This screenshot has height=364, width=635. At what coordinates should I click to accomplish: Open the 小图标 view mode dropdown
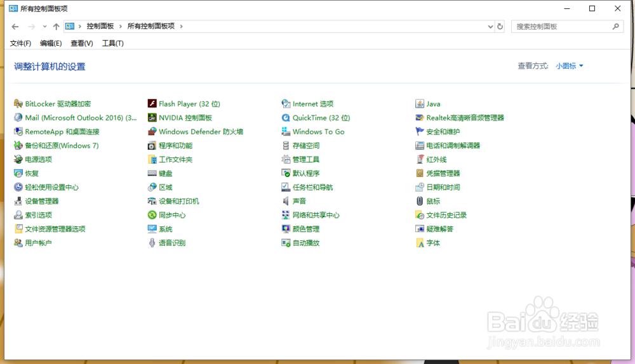pyautogui.click(x=570, y=65)
